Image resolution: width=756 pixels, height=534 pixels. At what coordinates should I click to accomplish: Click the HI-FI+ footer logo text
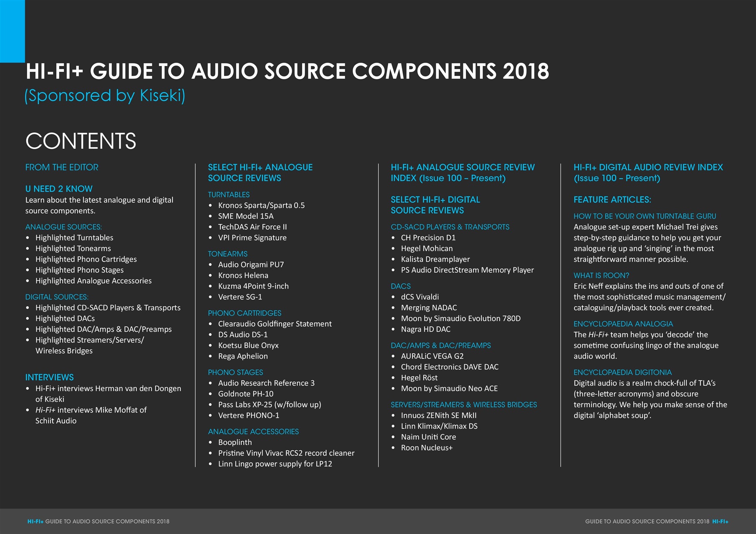35,521
